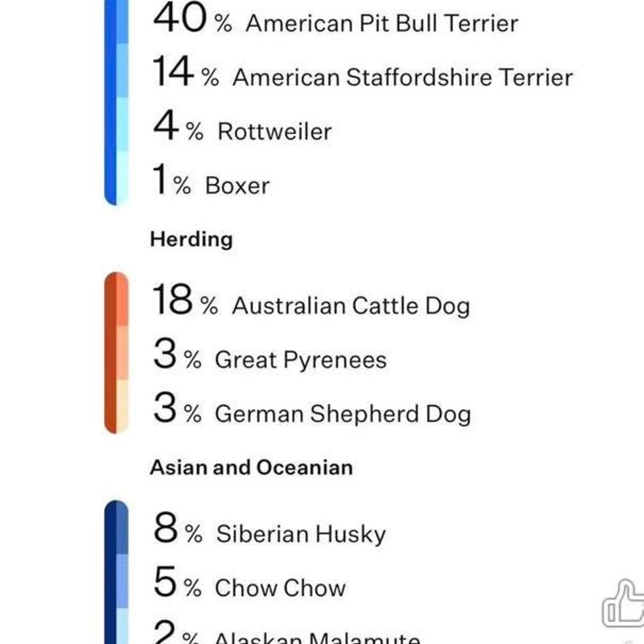Open the American Staffordshire Terrier breed entry
The image size is (644, 644).
402,78
